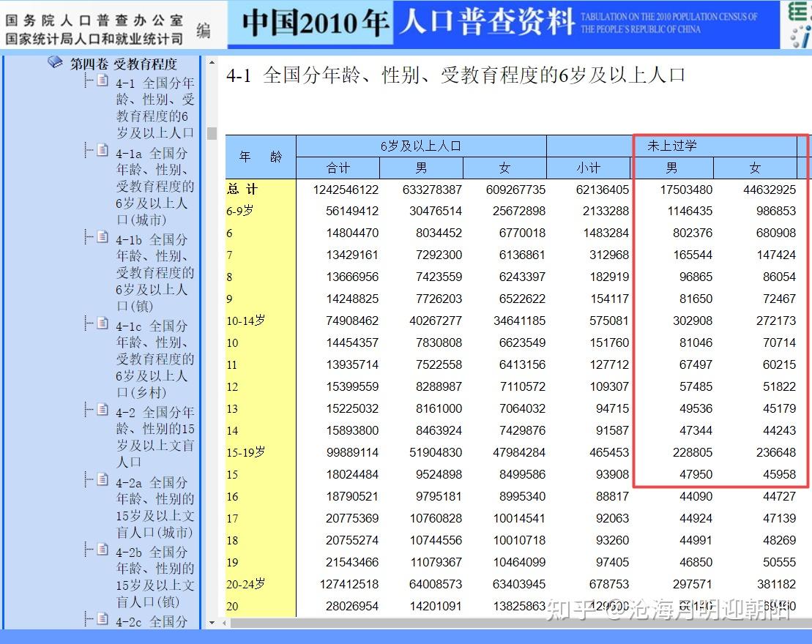Click the 6岁及以上人口 group header
Screen dimensions: 812x644
pyautogui.click(x=421, y=146)
